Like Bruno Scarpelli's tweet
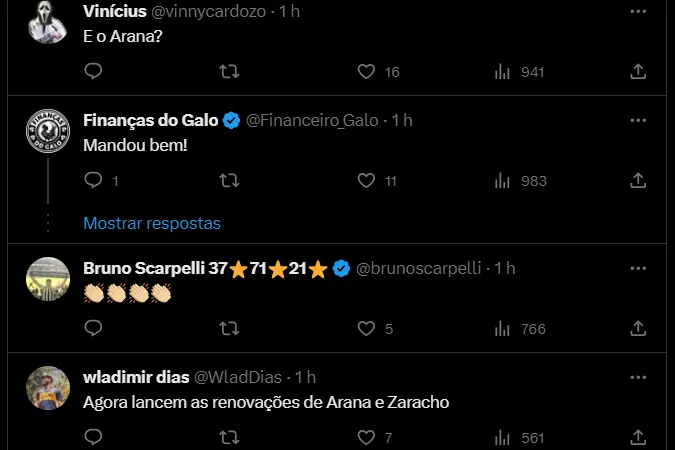This screenshot has width=675, height=450. pyautogui.click(x=366, y=328)
